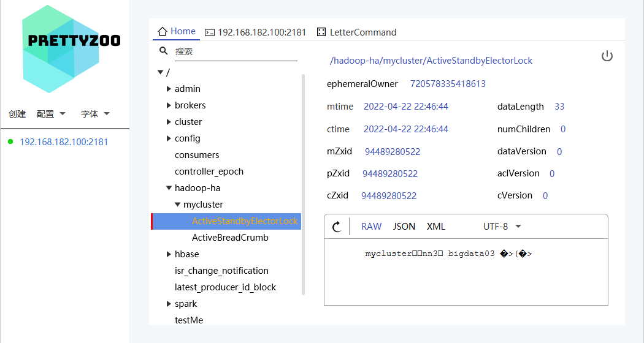Click the dataVersion value 0
Viewport: 644px width, 343px height.
tap(559, 151)
